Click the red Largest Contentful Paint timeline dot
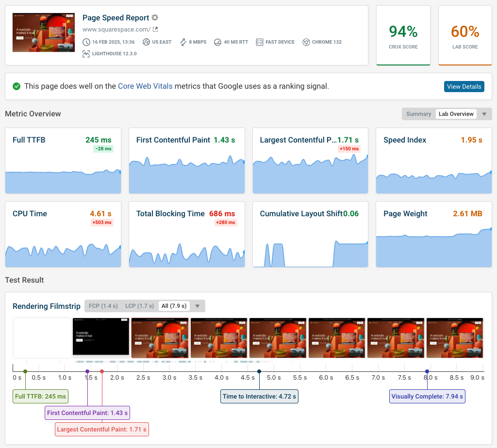This screenshot has width=497, height=448. coord(102,371)
